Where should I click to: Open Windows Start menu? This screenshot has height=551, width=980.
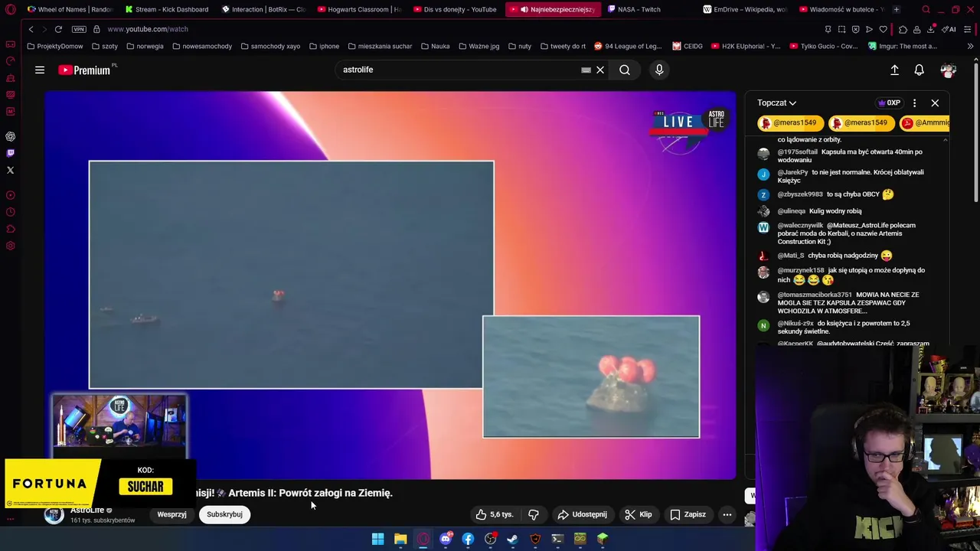[x=377, y=539]
